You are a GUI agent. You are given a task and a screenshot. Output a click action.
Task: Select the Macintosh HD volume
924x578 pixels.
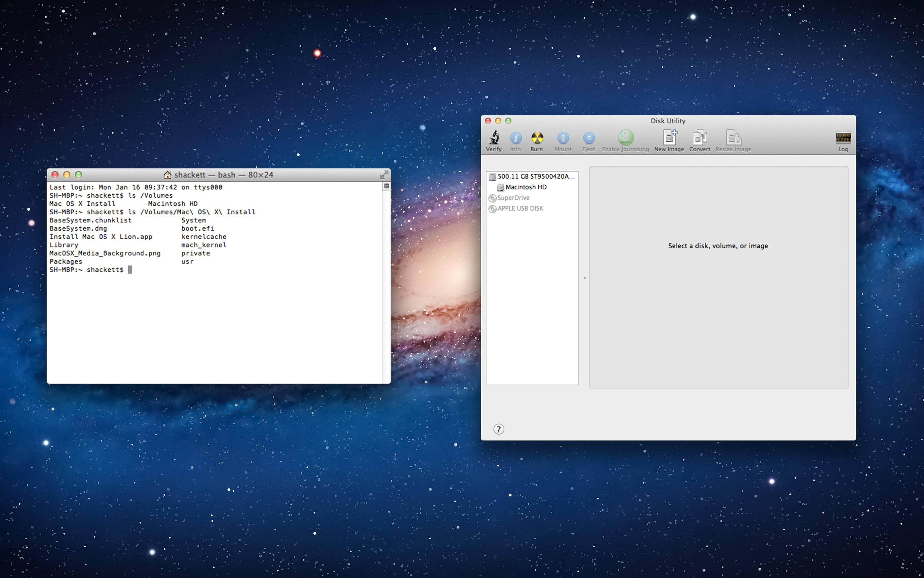(521, 187)
